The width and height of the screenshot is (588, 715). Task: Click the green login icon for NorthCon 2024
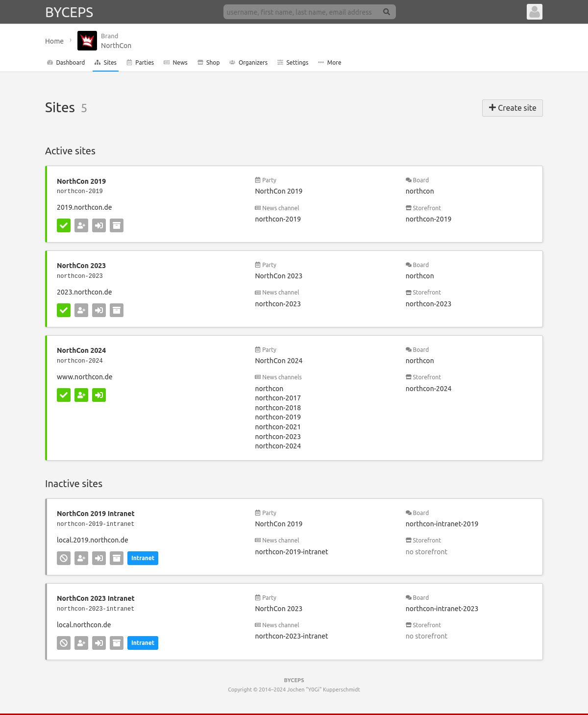[x=99, y=395]
